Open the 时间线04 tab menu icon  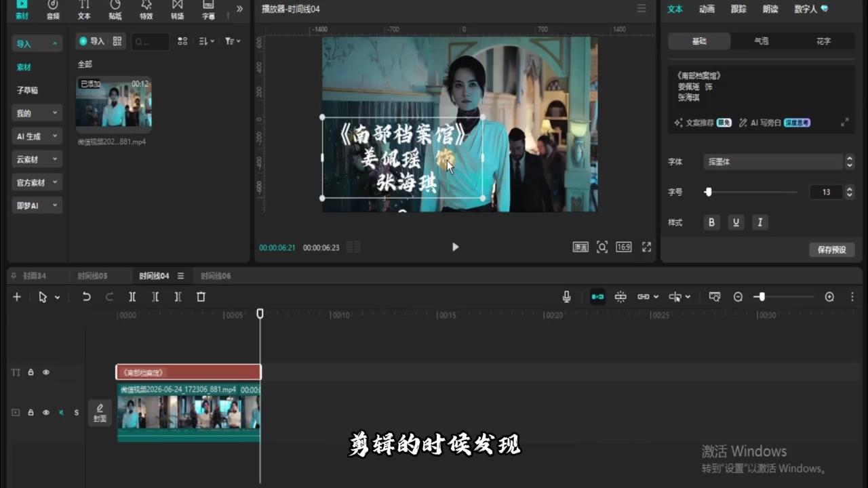(180, 276)
